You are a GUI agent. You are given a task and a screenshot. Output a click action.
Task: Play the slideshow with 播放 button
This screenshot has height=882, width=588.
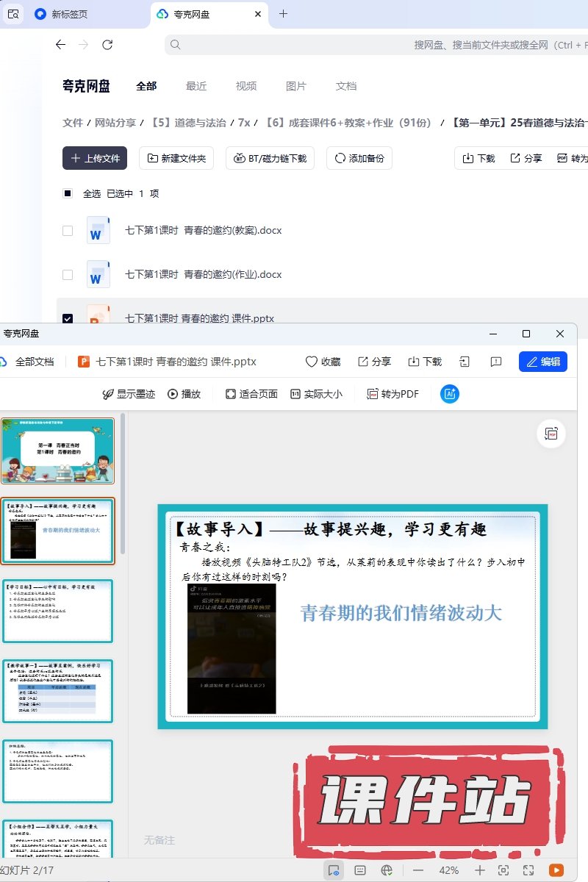tap(184, 394)
